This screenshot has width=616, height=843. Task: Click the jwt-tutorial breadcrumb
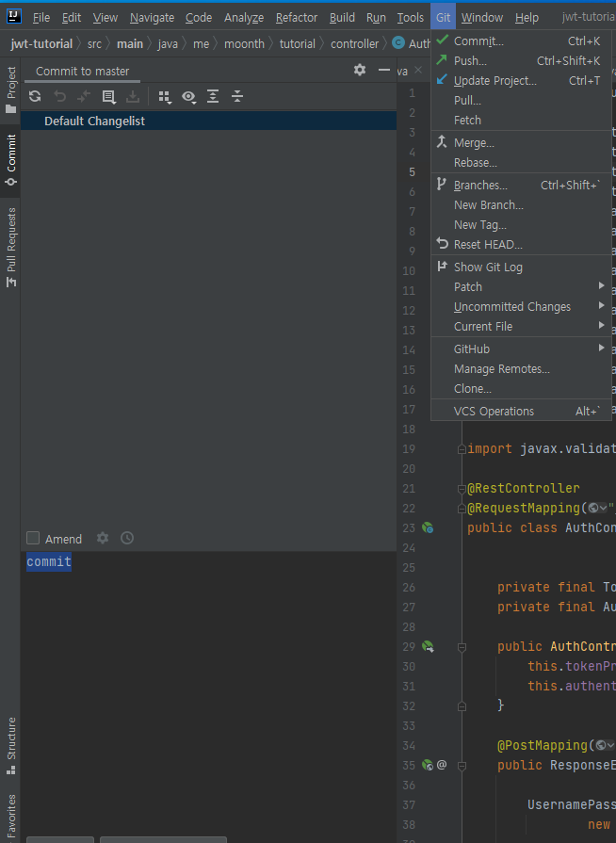point(42,43)
